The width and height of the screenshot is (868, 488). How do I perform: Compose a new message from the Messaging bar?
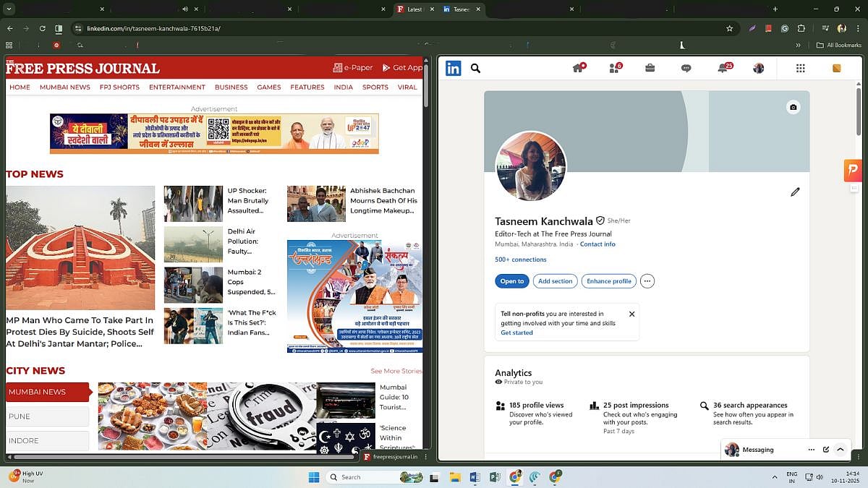pos(826,449)
